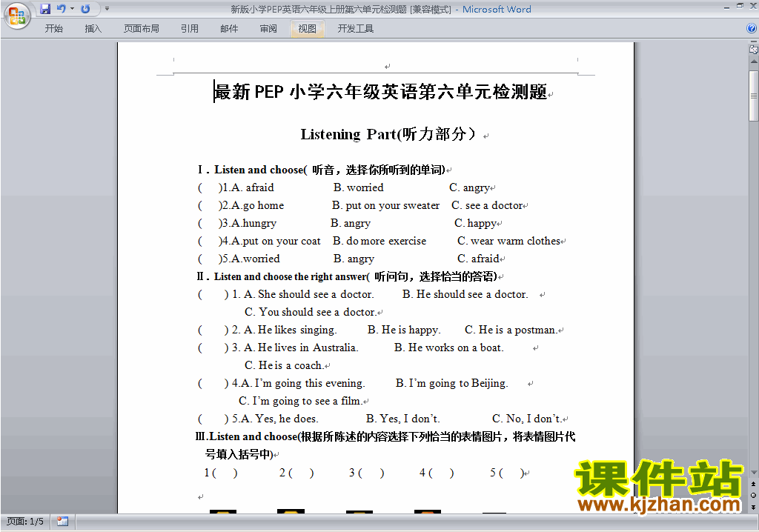Click 'B. Yes, I don't.'
This screenshot has width=759, height=532.
tap(403, 419)
